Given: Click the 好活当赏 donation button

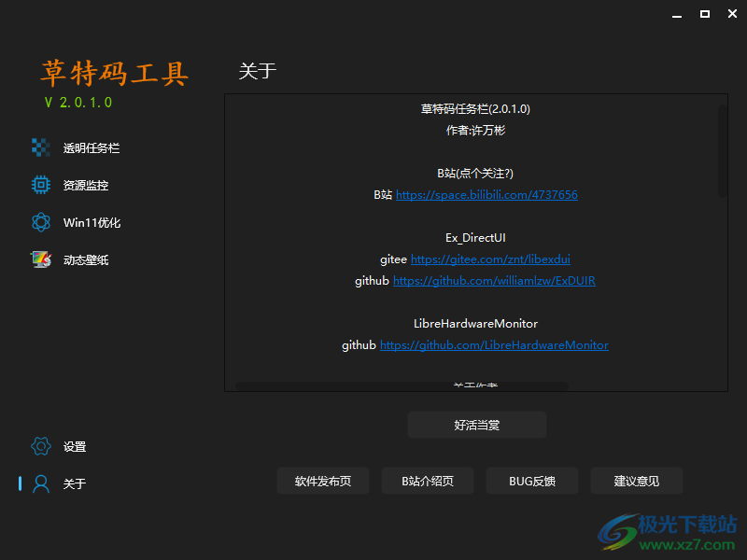Looking at the screenshot, I should click(476, 425).
